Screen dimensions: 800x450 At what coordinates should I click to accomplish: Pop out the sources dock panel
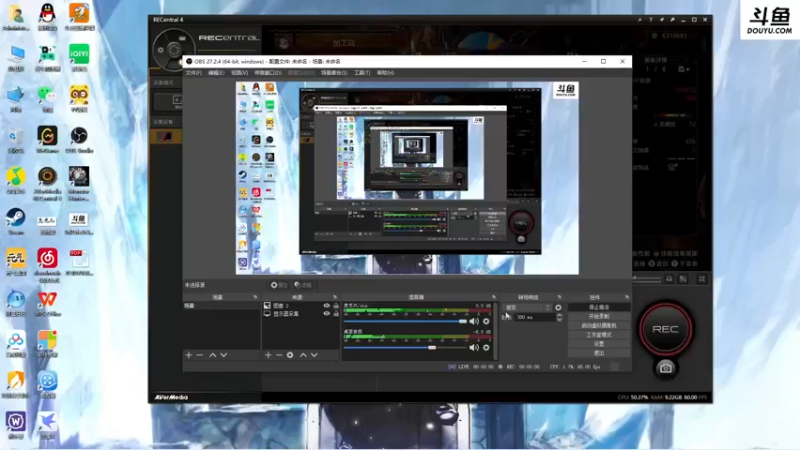[335, 297]
